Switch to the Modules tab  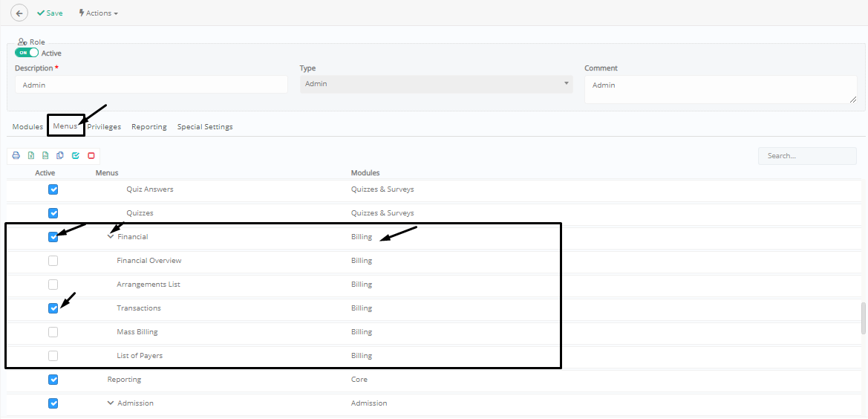click(x=27, y=127)
